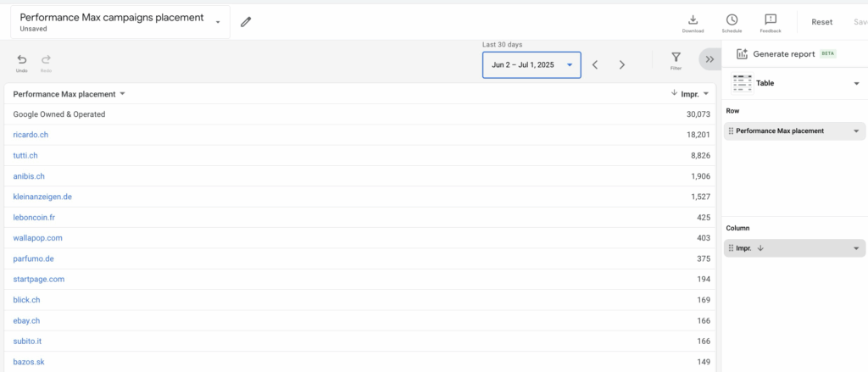Collapse the side panel with double-arrow button
Screen dimensions: 868x372
click(709, 58)
